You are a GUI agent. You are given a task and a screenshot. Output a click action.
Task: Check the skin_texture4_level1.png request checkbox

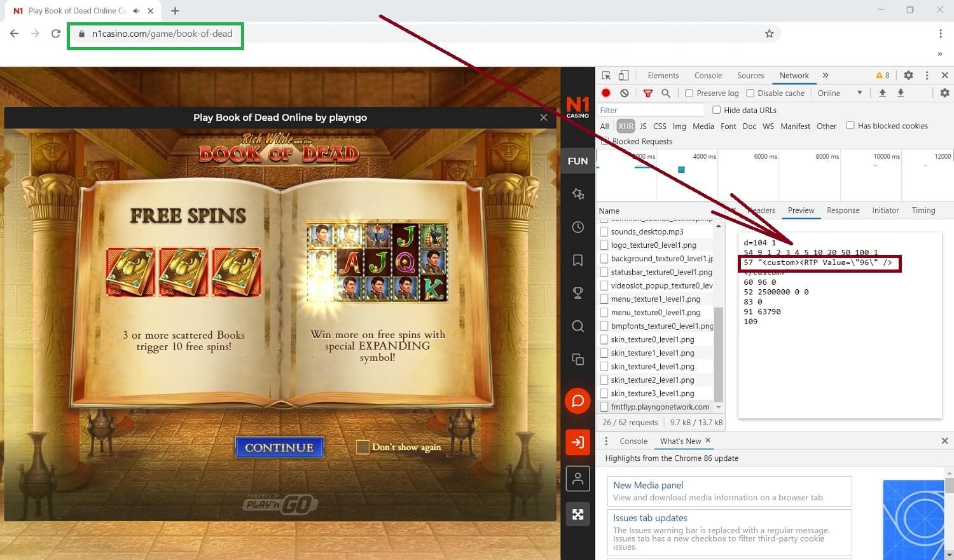coord(604,367)
